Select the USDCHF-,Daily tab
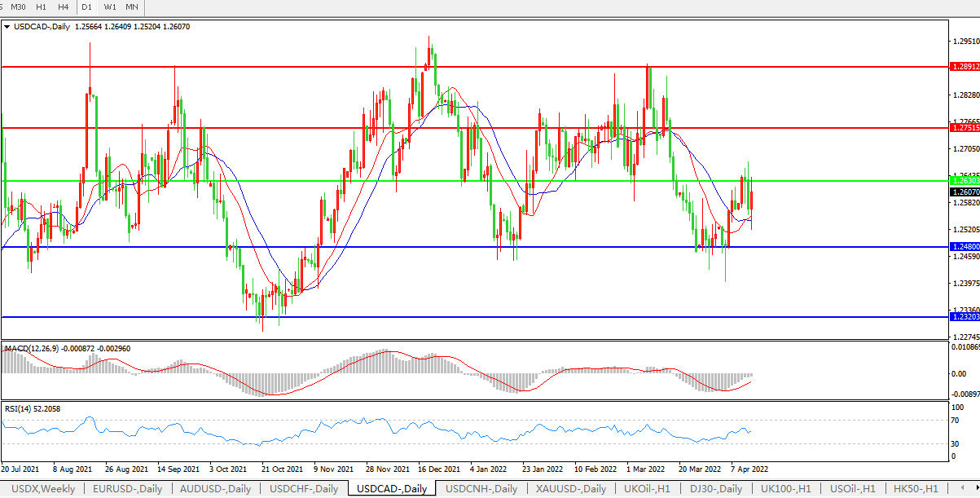 click(304, 489)
